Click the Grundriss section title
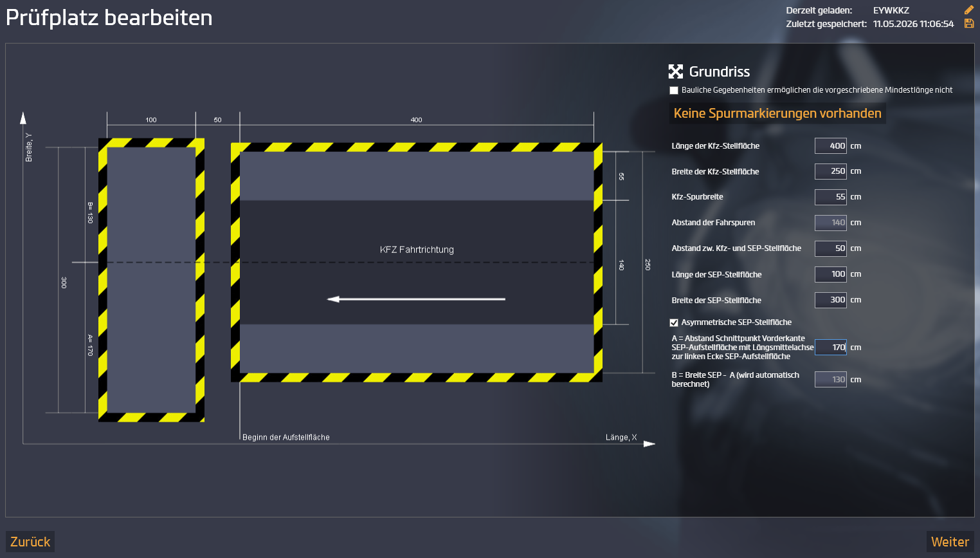Image resolution: width=980 pixels, height=558 pixels. pyautogui.click(x=720, y=71)
